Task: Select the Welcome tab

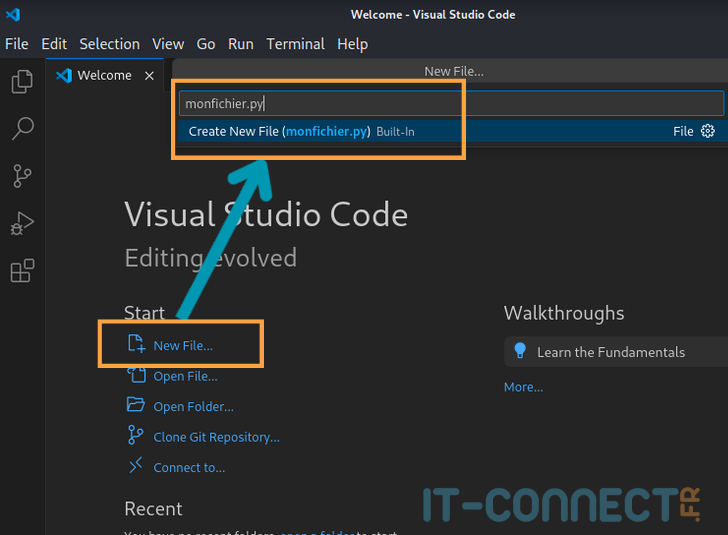Action: [104, 76]
